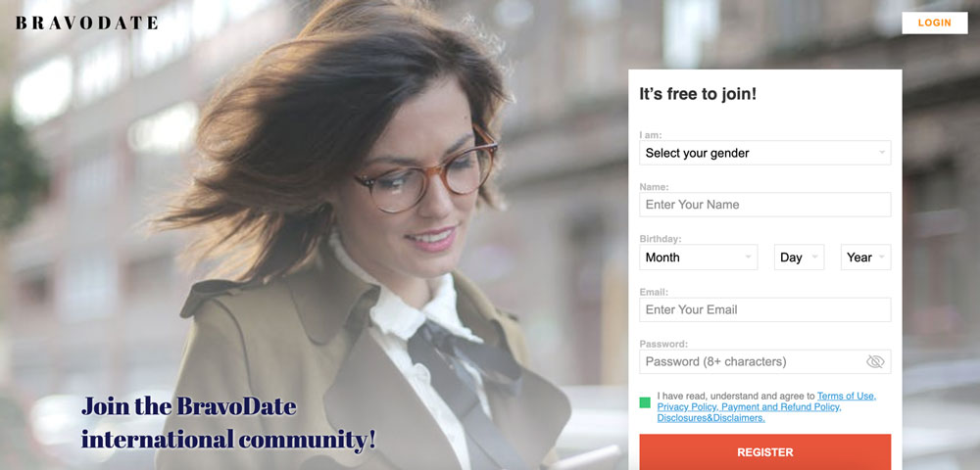Image resolution: width=980 pixels, height=470 pixels.
Task: Focus the Enter Your Email field
Action: [765, 309]
